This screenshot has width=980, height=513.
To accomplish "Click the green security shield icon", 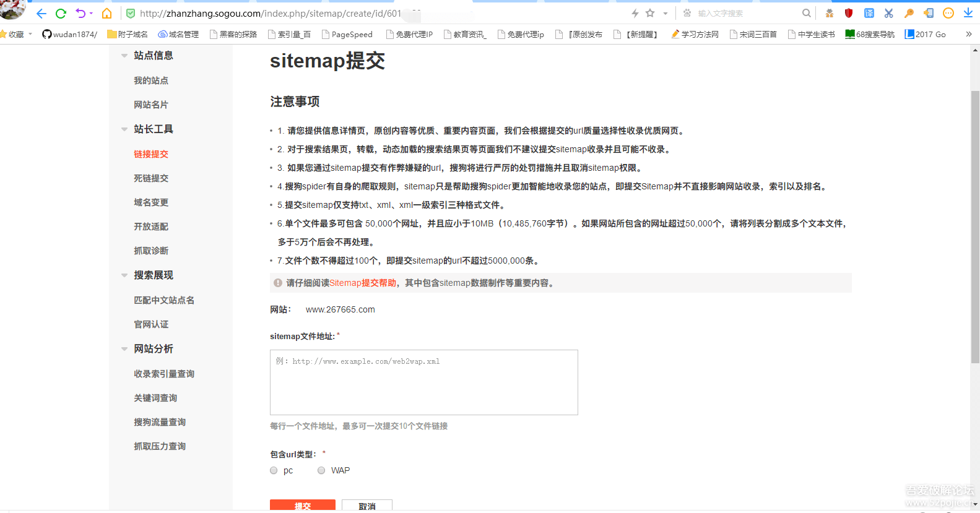I will point(130,13).
